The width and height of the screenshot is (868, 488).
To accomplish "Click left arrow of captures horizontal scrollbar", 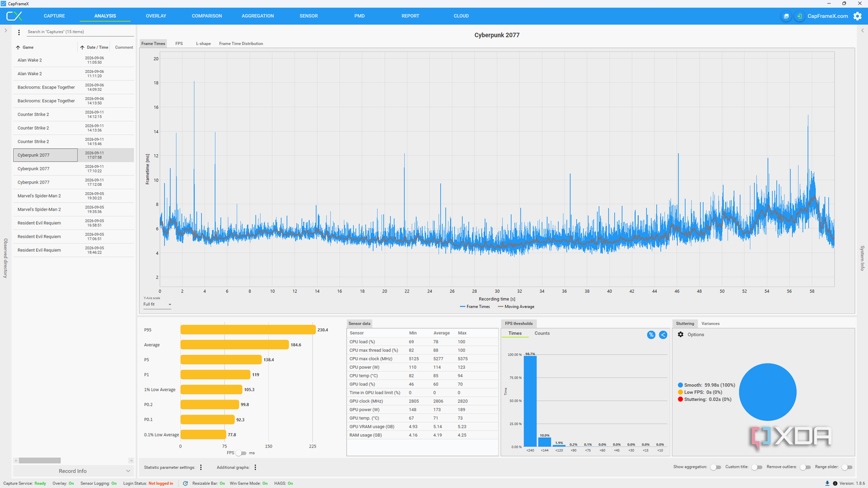I will (16, 461).
